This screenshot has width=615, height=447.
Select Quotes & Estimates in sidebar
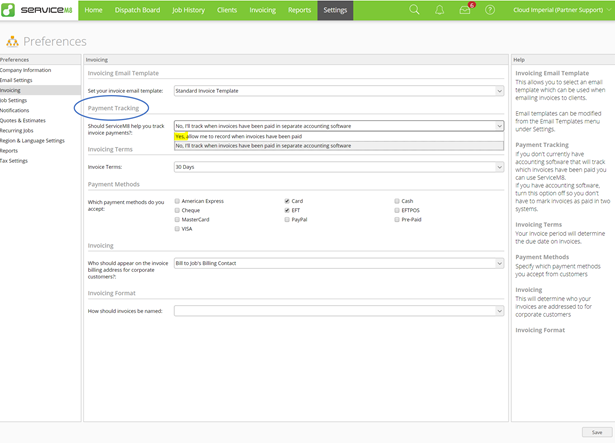click(25, 120)
